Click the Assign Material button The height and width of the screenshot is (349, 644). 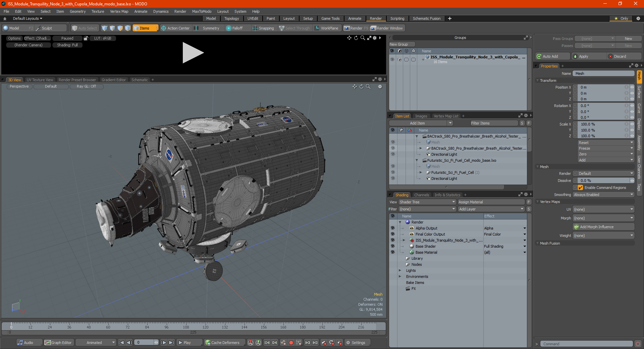tap(491, 202)
